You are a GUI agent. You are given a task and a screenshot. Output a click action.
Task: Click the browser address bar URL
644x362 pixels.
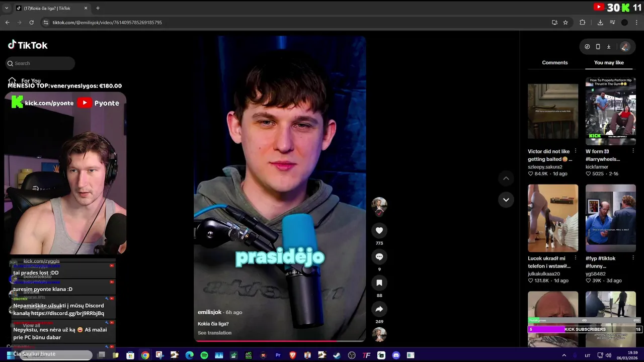click(x=107, y=22)
